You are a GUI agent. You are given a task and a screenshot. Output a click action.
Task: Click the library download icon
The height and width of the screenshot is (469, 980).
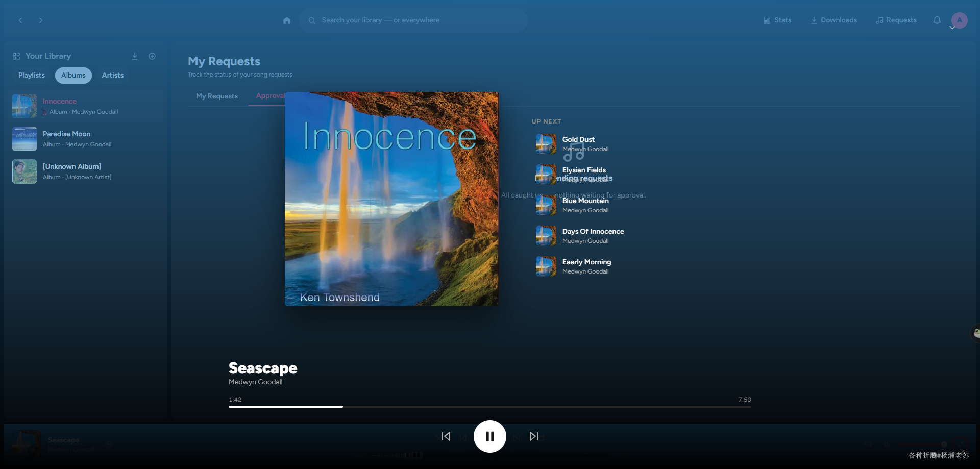click(x=135, y=56)
